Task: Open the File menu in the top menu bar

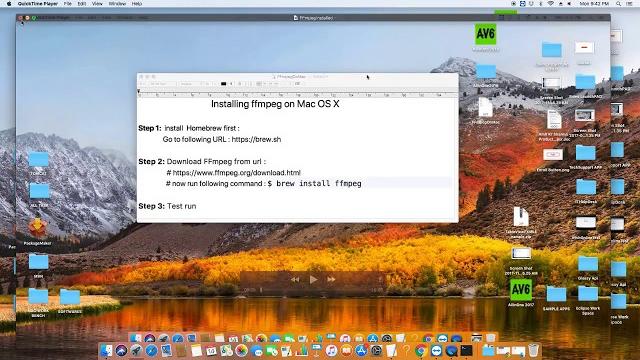Action: point(68,3)
